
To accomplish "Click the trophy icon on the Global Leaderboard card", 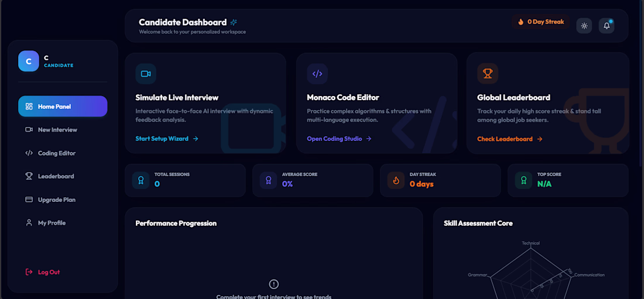I will click(488, 74).
